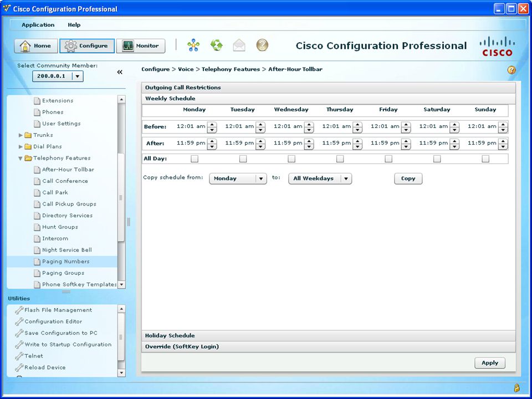Click the green refresh arrows icon

pos(217,45)
